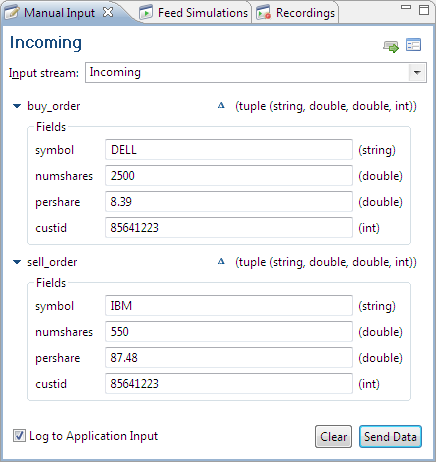436x462 pixels.
Task: Click the Recordings tab icon
Action: pyautogui.click(x=264, y=13)
